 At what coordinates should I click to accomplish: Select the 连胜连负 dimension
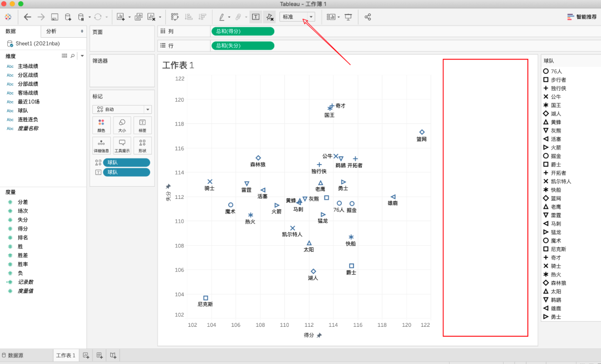(x=28, y=119)
